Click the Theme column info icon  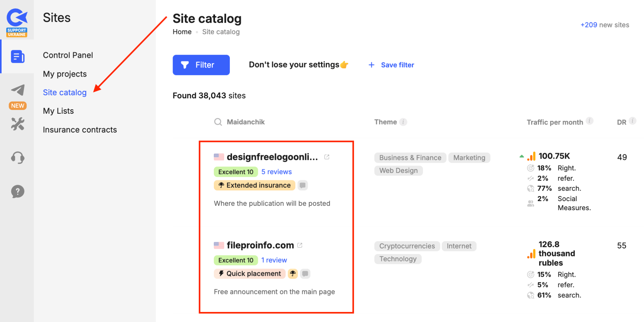(403, 122)
